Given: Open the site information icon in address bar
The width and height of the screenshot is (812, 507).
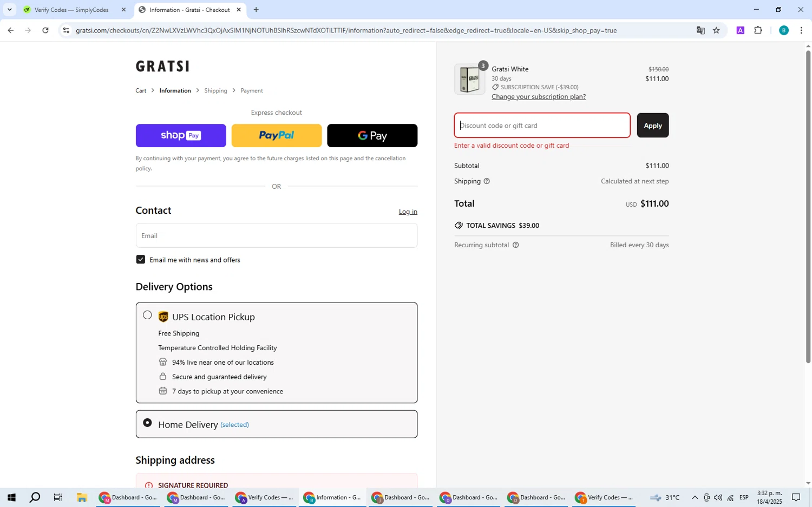Looking at the screenshot, I should coord(66,30).
